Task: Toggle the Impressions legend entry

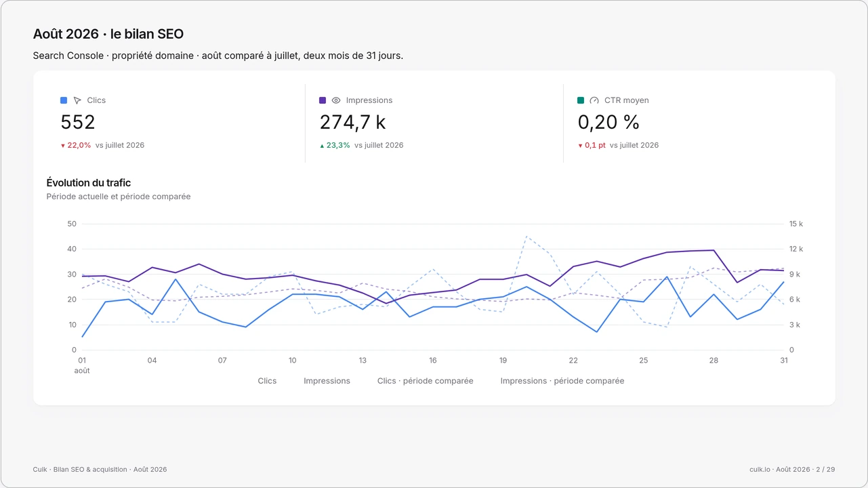Action: [x=327, y=381]
